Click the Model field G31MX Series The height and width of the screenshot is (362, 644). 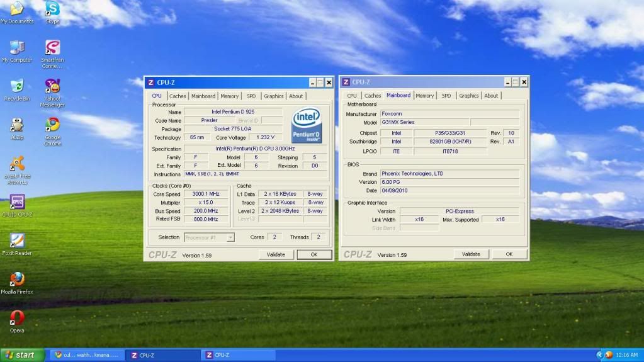[x=425, y=122]
